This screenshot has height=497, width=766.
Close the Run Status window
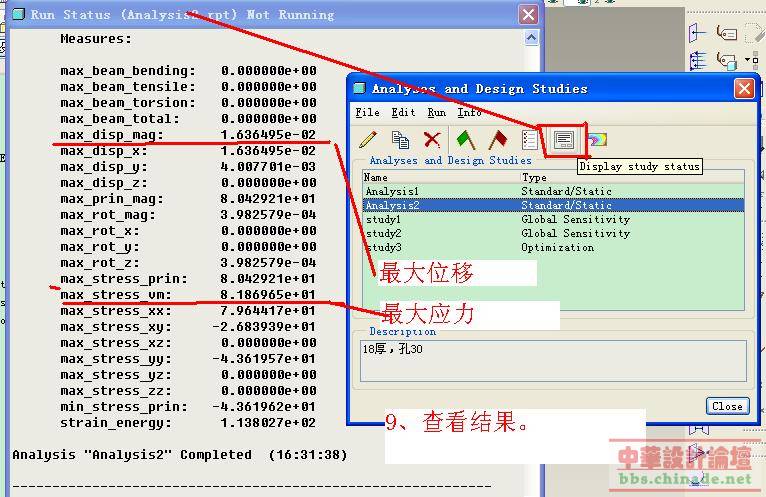click(x=528, y=15)
